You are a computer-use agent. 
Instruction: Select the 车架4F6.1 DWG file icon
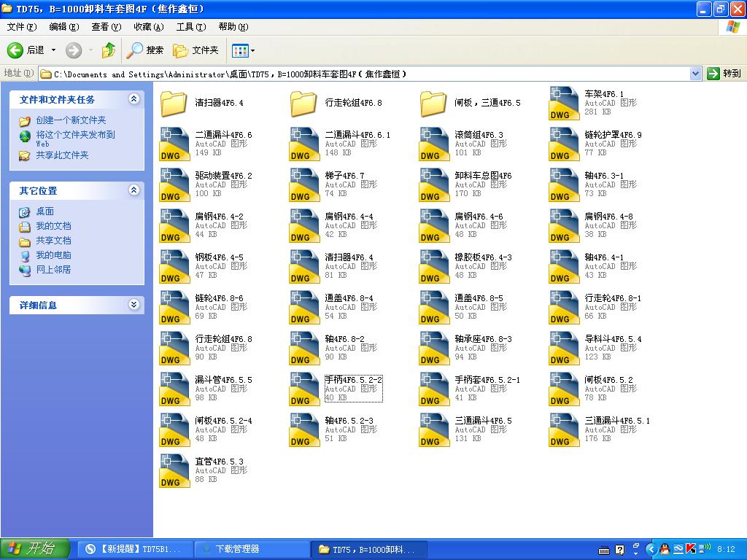(564, 103)
